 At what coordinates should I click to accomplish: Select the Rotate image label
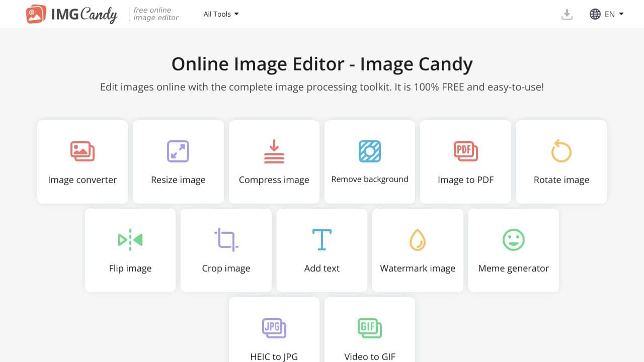coord(561,180)
